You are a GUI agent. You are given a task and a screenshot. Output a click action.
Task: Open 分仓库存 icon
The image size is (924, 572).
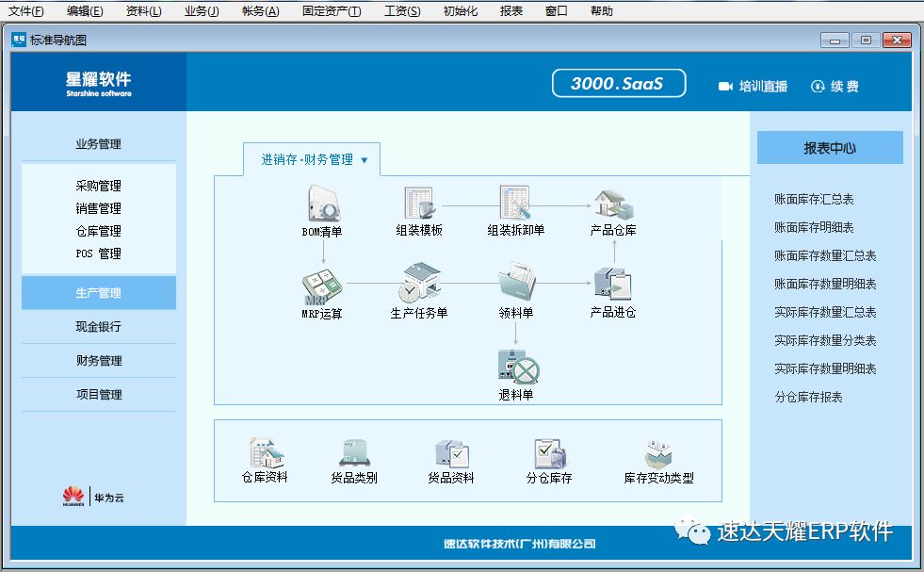(x=549, y=454)
